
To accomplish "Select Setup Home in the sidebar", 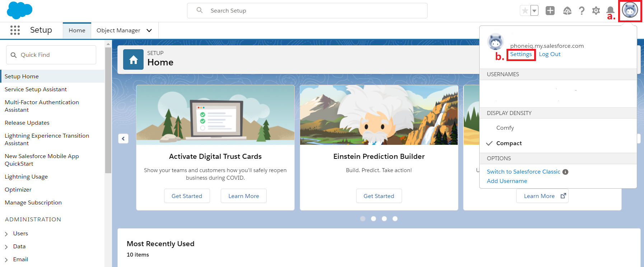I will pos(53,76).
